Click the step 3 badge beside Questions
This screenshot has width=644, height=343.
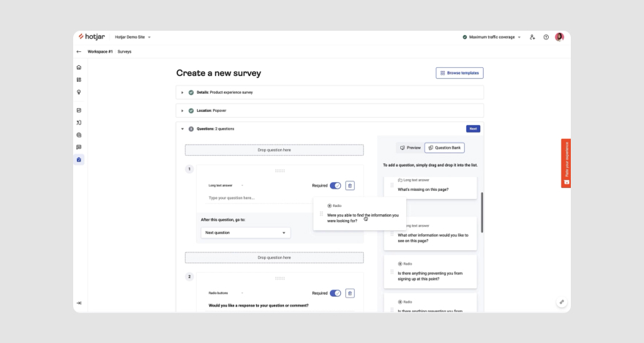click(191, 129)
